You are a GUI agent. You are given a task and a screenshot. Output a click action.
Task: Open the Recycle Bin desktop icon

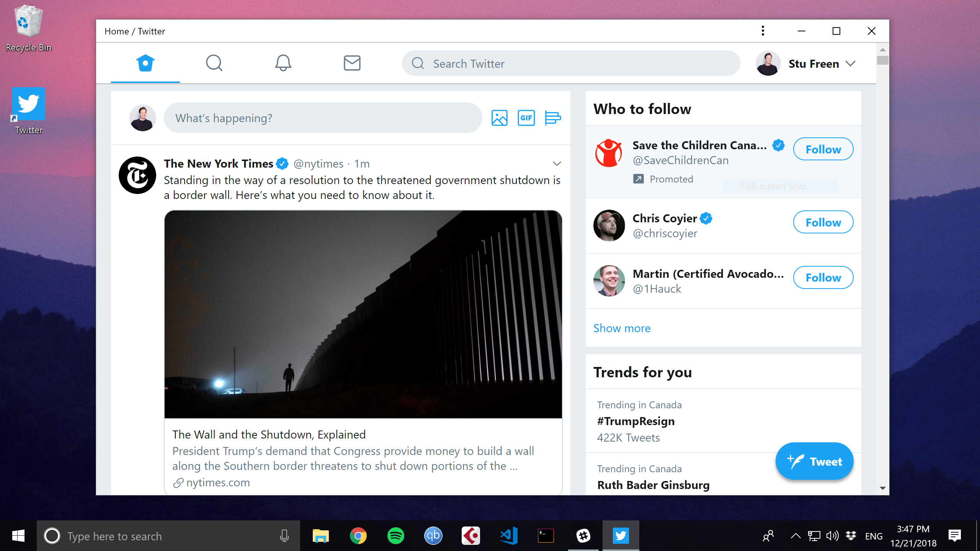point(28,28)
